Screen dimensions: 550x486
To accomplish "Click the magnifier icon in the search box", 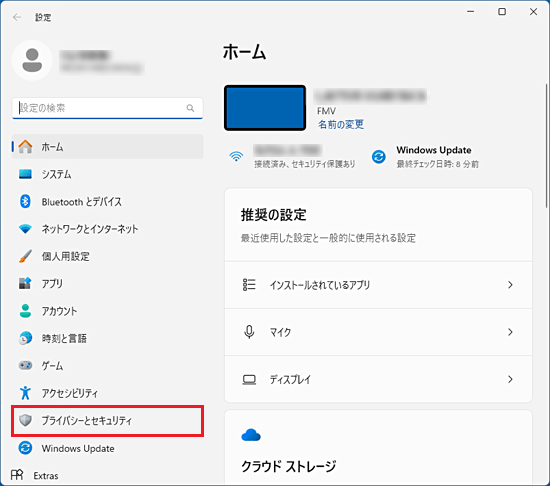I will point(190,108).
